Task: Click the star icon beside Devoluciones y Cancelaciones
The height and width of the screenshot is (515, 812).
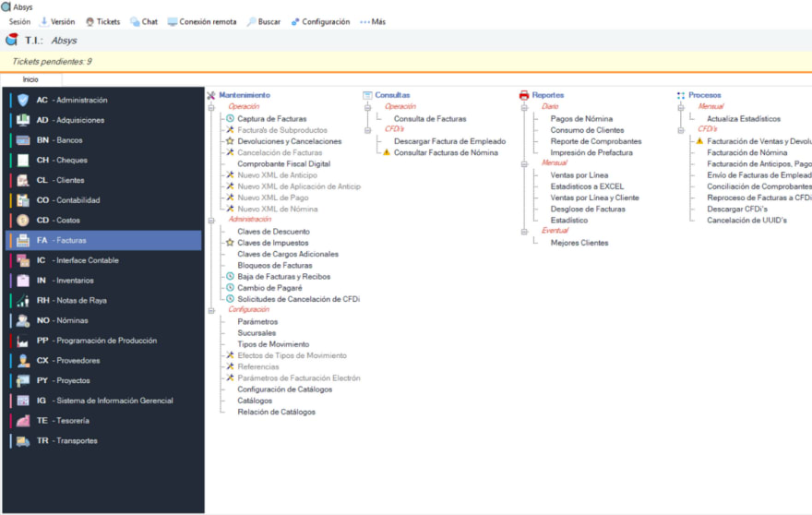Action: (x=230, y=141)
